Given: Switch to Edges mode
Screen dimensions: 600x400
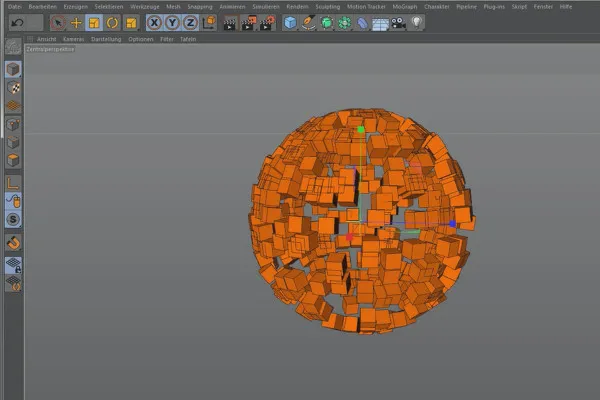Looking at the screenshot, I should (13, 142).
